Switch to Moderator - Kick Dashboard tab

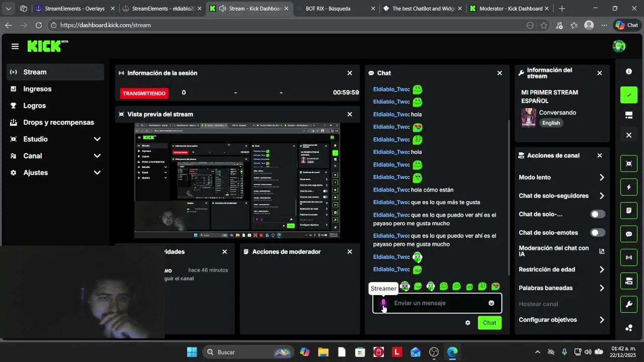(x=509, y=9)
